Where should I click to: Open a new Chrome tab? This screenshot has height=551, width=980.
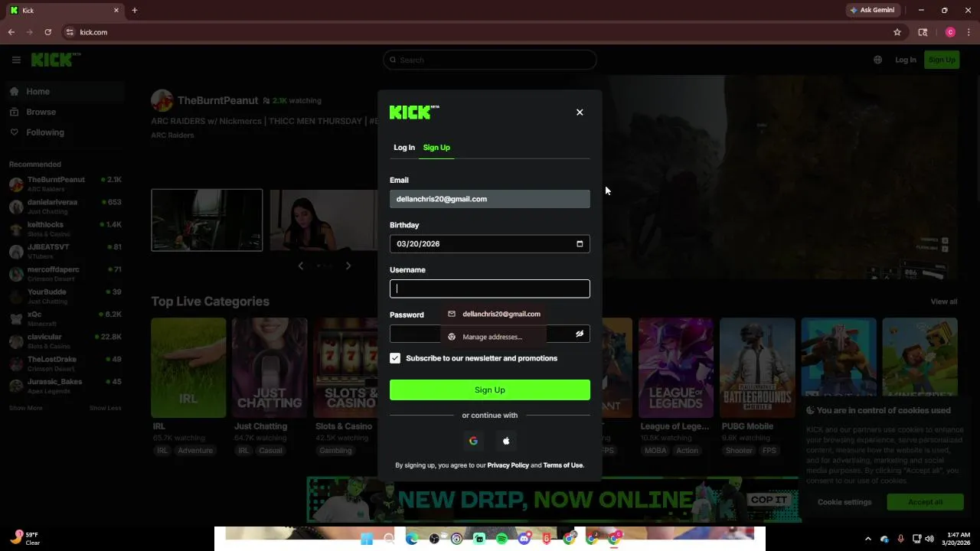tap(135, 11)
